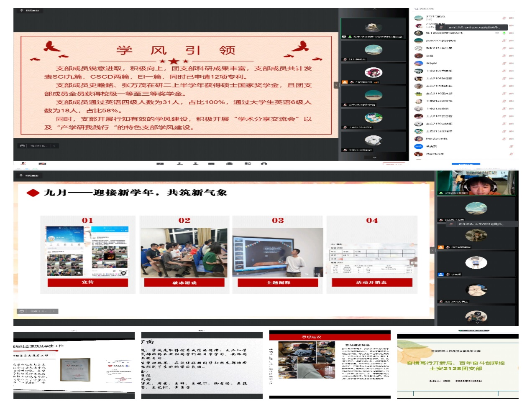Click the orange host badge icon in video tile

[x=345, y=82]
